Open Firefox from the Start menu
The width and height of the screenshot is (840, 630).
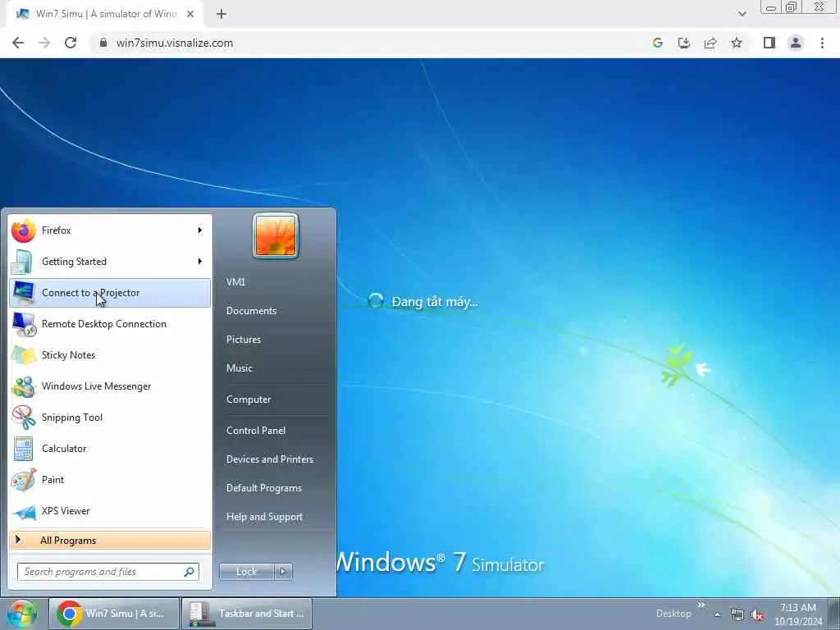click(x=110, y=231)
